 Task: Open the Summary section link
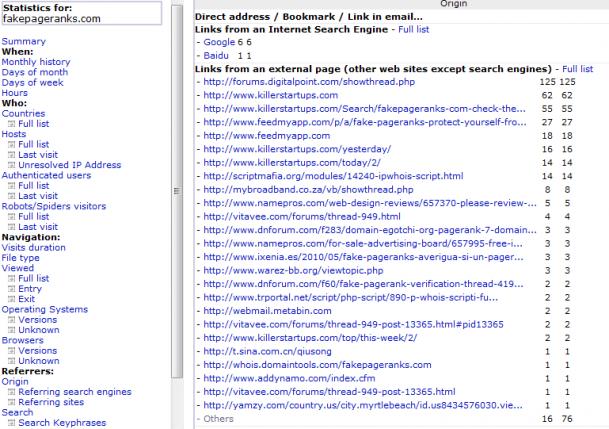[x=23, y=41]
